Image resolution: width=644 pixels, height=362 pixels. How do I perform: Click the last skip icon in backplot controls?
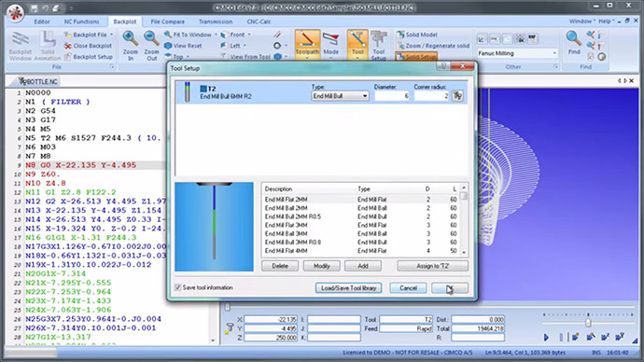[x=620, y=338]
